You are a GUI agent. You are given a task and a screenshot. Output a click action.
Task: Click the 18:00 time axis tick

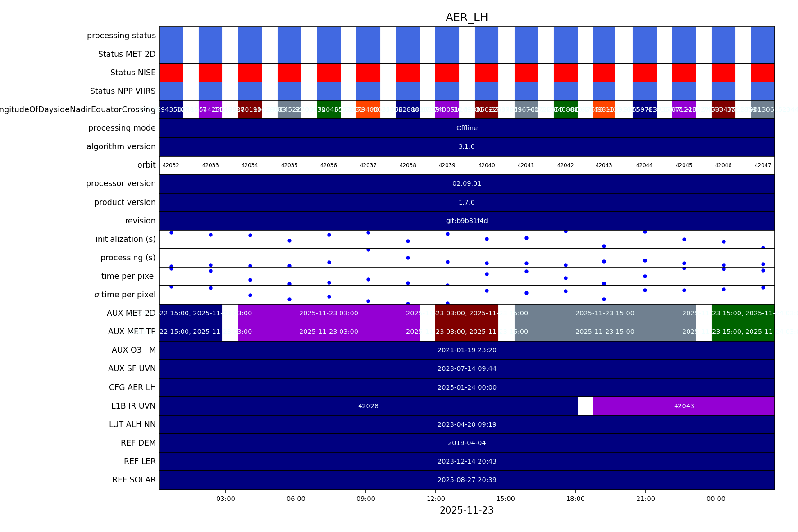pyautogui.click(x=575, y=499)
